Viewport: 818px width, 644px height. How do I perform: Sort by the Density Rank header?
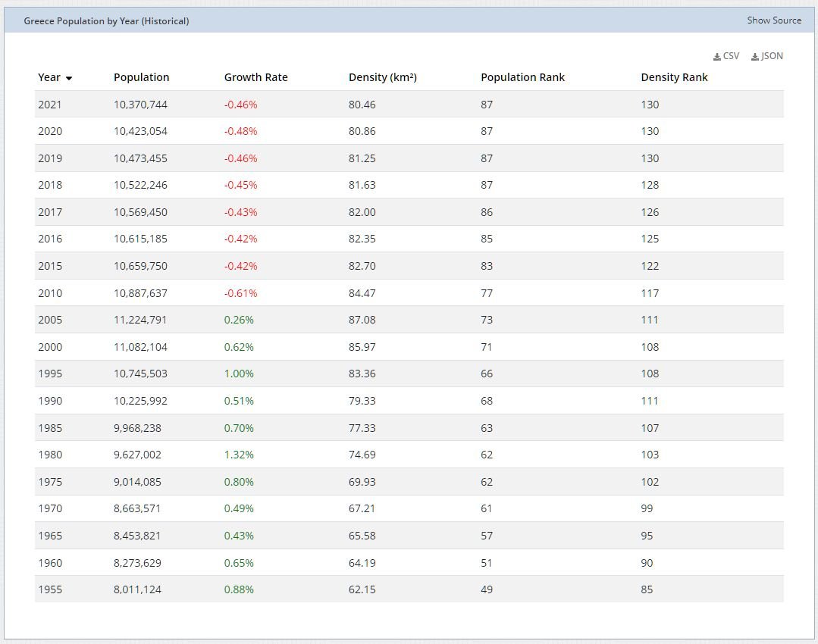674,77
